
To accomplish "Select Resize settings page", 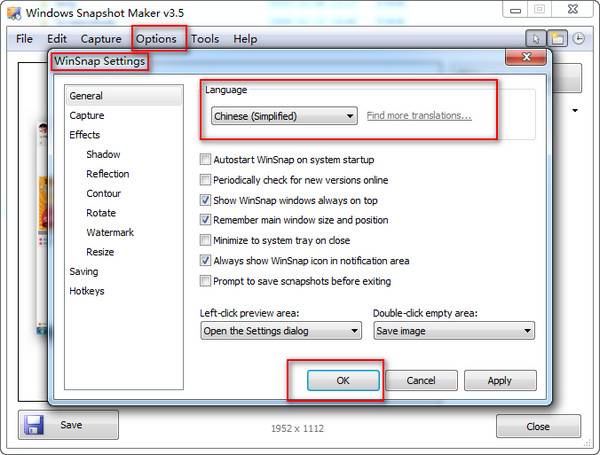I will [100, 252].
